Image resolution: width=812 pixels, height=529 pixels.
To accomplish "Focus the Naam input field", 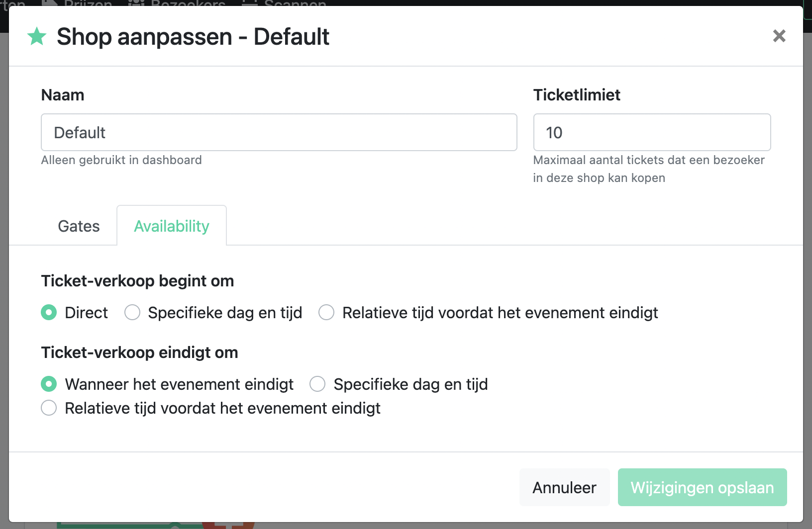I will click(x=279, y=132).
